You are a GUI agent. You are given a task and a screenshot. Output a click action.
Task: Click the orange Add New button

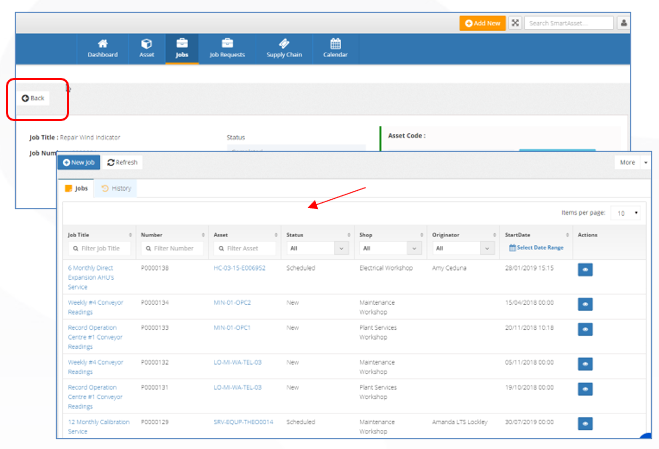pyautogui.click(x=482, y=23)
